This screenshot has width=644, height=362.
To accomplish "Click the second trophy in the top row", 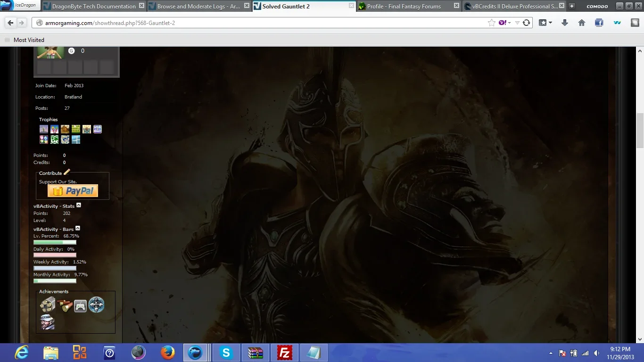I will click(55, 129).
